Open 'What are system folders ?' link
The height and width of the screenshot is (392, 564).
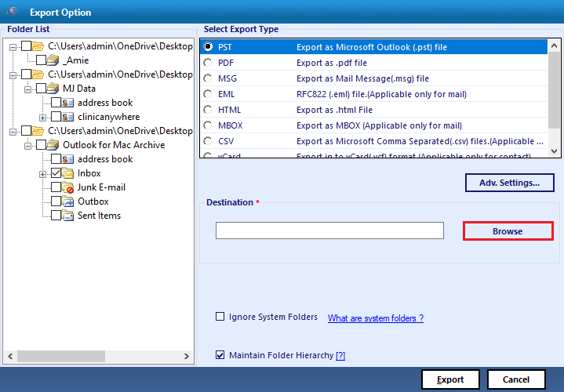click(x=376, y=318)
